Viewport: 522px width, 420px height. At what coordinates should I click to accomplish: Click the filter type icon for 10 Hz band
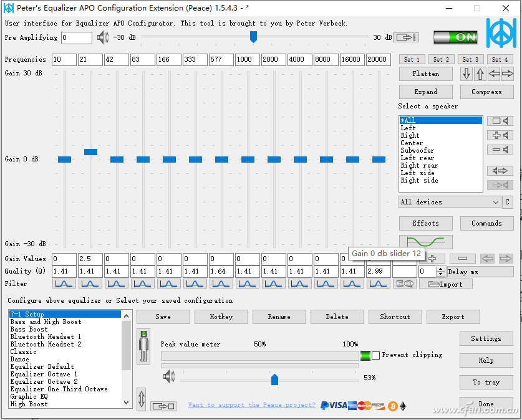64,284
